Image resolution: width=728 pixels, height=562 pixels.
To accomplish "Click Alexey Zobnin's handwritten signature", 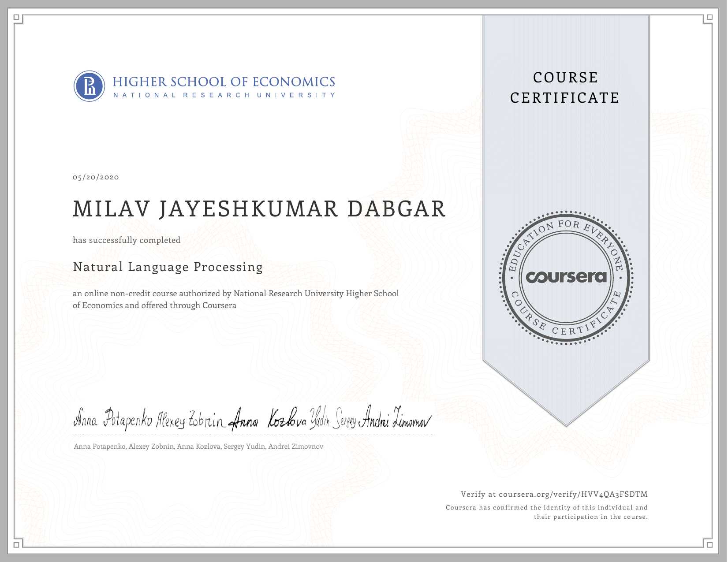I will [190, 420].
